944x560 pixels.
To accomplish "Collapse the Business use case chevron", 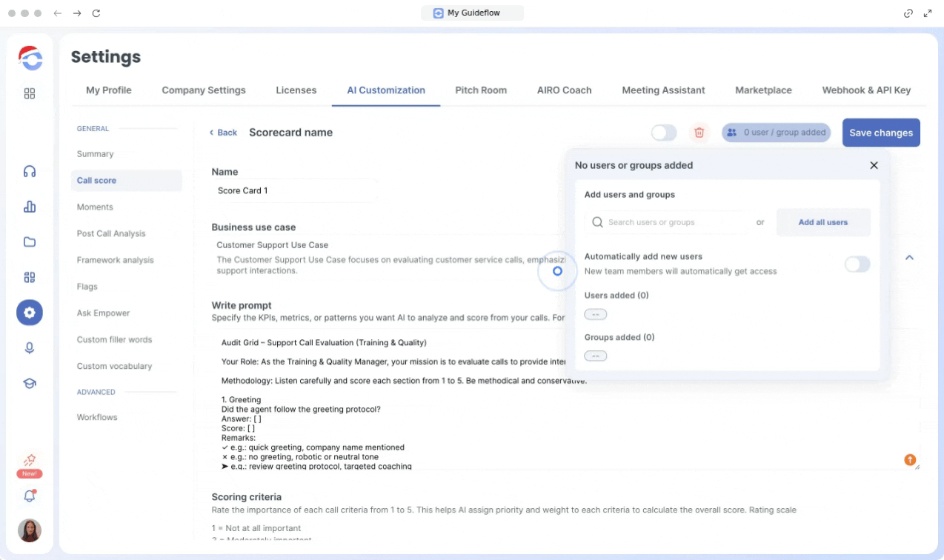I will pyautogui.click(x=909, y=258).
